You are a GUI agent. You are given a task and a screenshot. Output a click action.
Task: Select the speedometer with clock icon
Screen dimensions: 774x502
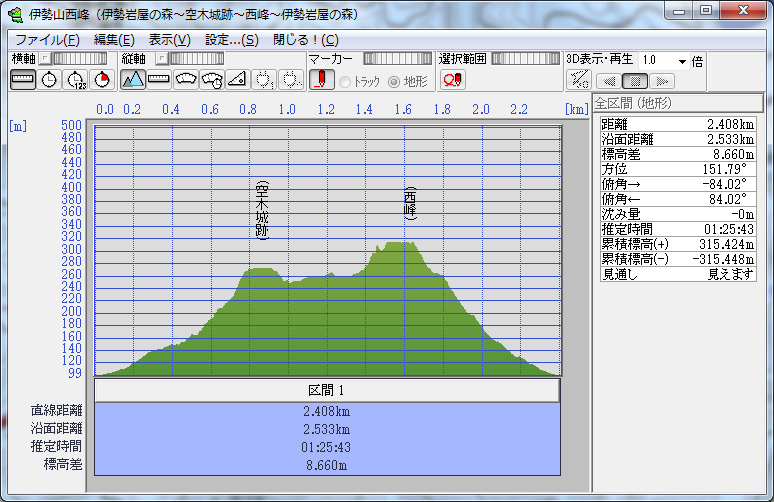(x=212, y=79)
